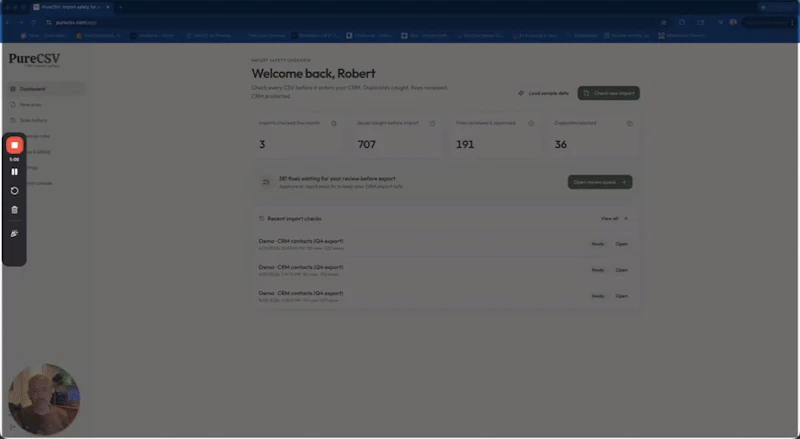The image size is (800, 439).
Task: Click the fixes waiting for your review message
Action: click(x=337, y=179)
